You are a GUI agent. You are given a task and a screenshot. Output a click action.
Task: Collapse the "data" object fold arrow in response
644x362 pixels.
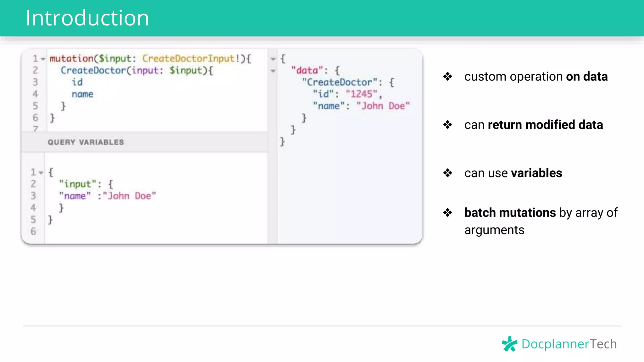click(273, 71)
